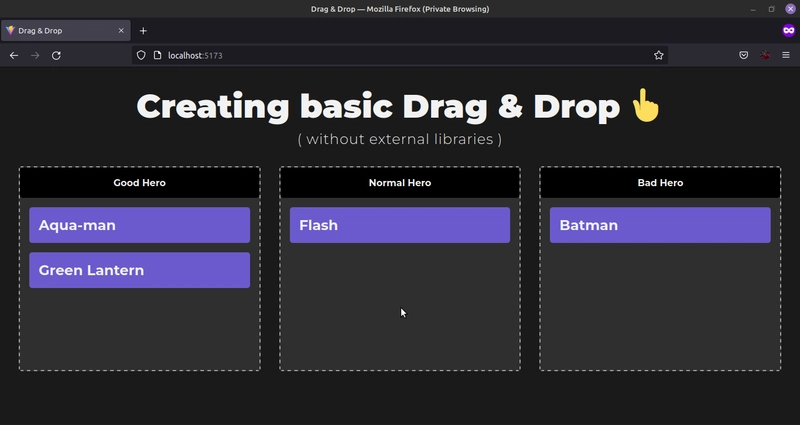Click the forward navigation arrow
This screenshot has width=800, height=425.
click(35, 55)
